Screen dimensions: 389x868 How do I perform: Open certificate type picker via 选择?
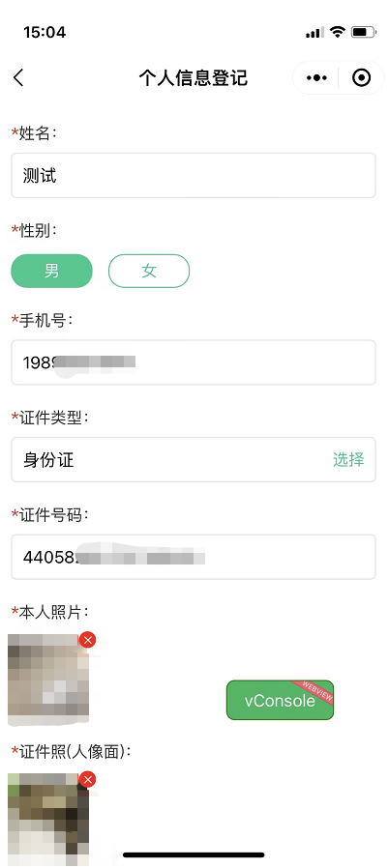(348, 459)
